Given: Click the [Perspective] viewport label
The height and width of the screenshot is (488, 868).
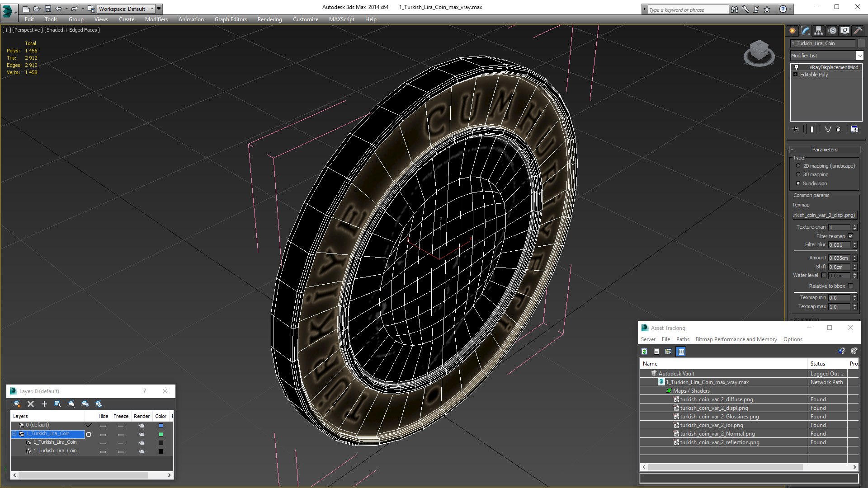Looking at the screenshot, I should (28, 30).
